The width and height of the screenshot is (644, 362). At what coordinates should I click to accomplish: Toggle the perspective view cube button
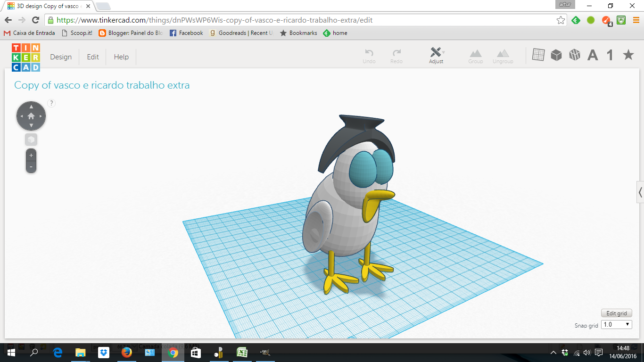[x=31, y=140]
